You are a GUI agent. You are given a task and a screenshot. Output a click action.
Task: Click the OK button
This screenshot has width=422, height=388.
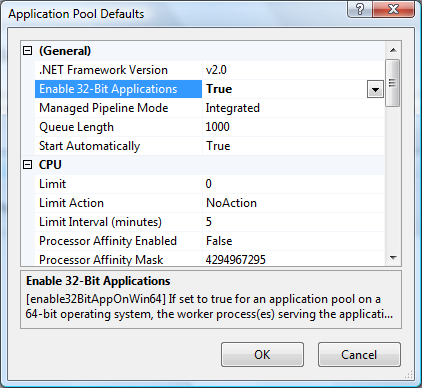(x=262, y=355)
